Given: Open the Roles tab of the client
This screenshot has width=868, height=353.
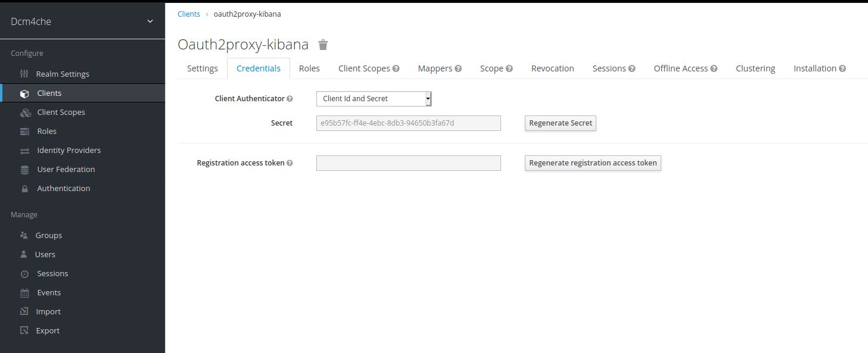Looking at the screenshot, I should coord(309,68).
